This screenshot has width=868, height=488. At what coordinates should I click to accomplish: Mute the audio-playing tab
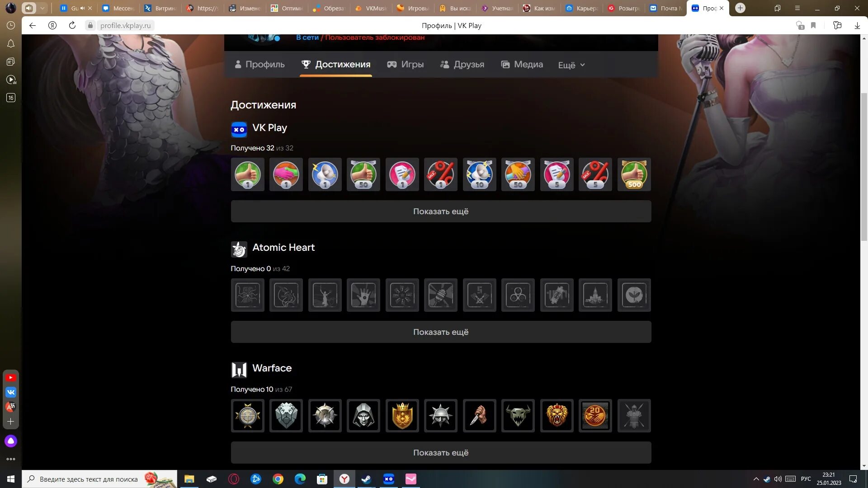29,8
